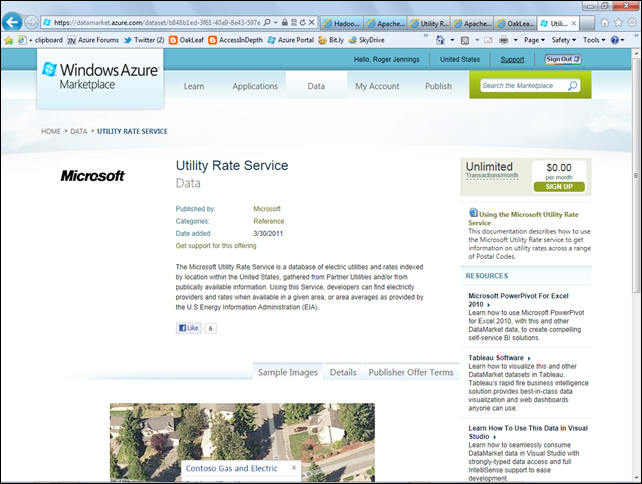This screenshot has height=484, width=642.
Task: Click the read mail icon in command bar
Action: point(488,40)
